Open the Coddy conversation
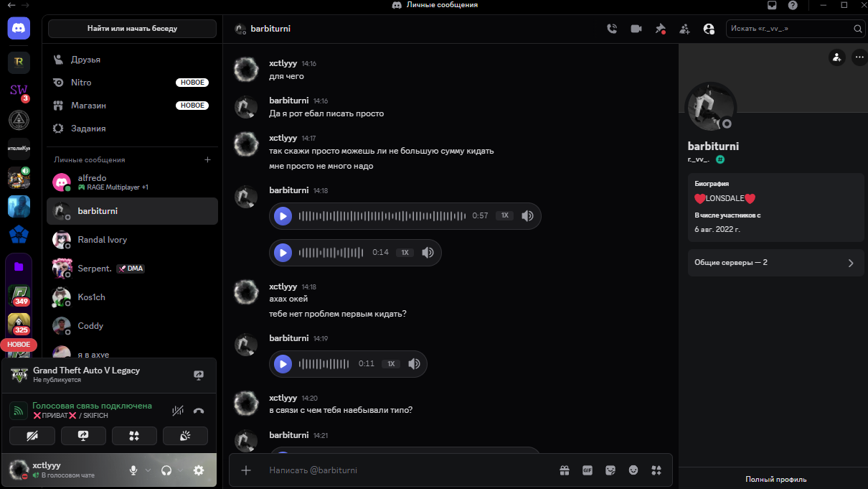 click(x=132, y=326)
